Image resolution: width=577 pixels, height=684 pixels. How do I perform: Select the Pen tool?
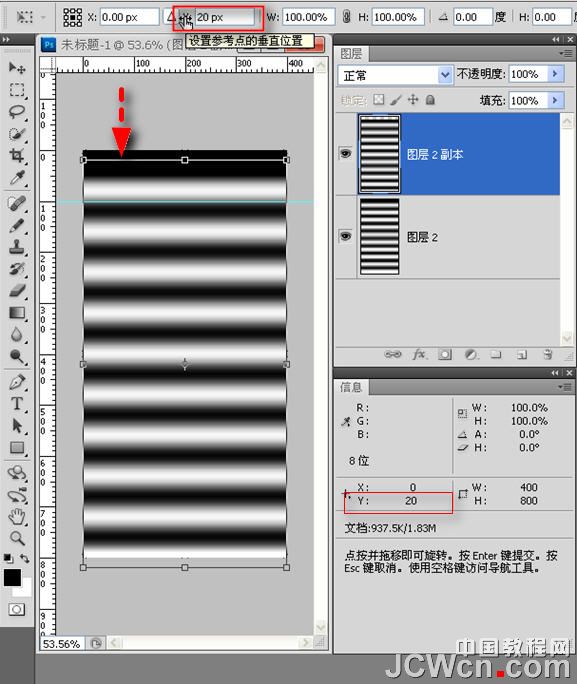(x=17, y=383)
